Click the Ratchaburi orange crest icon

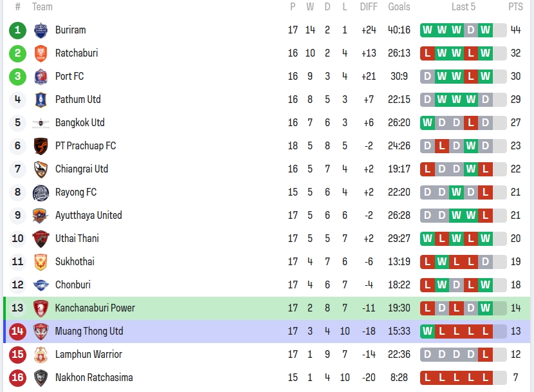click(x=41, y=53)
